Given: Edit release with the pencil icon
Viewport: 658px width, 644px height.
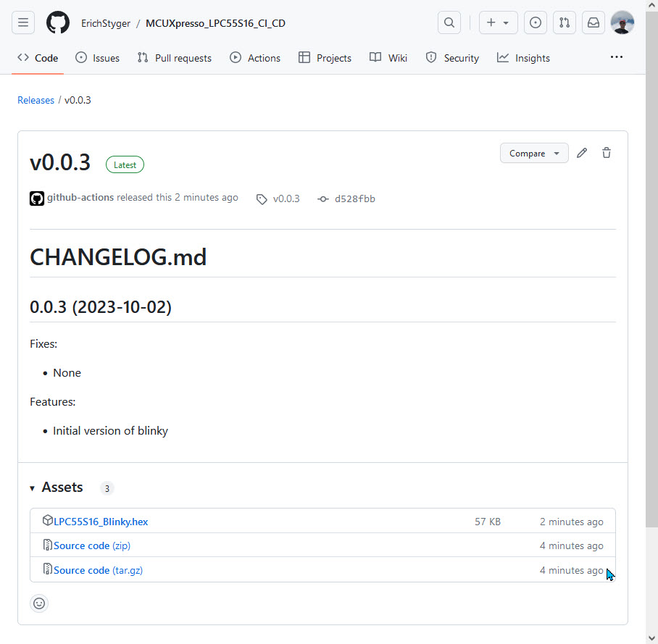Looking at the screenshot, I should pyautogui.click(x=582, y=153).
